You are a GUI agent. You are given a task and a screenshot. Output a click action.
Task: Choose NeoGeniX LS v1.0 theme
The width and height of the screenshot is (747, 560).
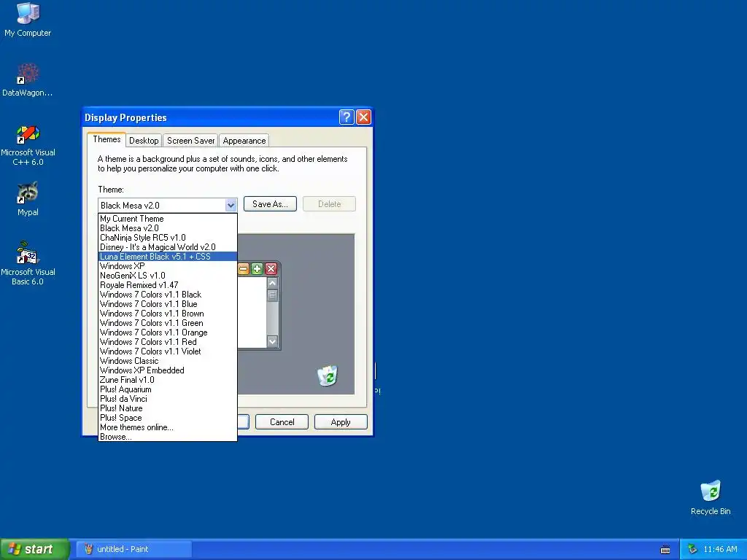tap(168, 275)
